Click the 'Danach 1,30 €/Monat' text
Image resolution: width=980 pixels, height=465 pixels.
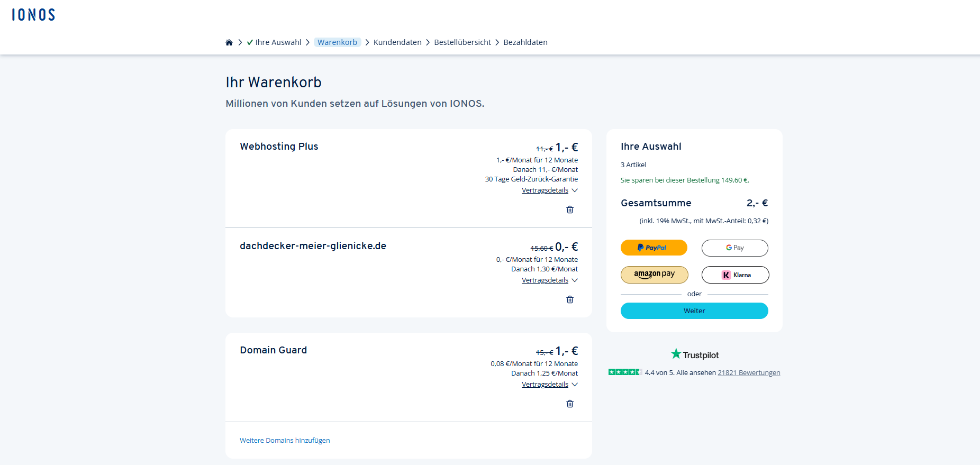[545, 269]
